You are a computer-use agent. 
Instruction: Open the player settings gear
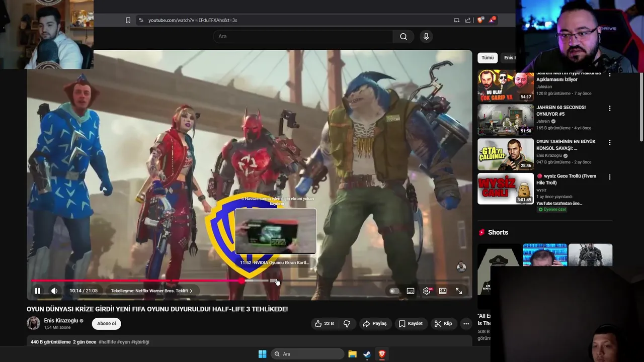(x=427, y=291)
